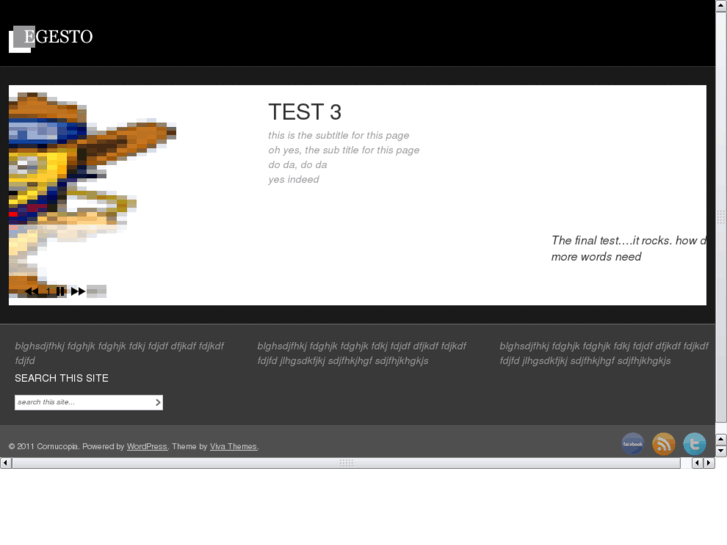Open the RSS feed icon
The height and width of the screenshot is (545, 727).
coord(664,444)
